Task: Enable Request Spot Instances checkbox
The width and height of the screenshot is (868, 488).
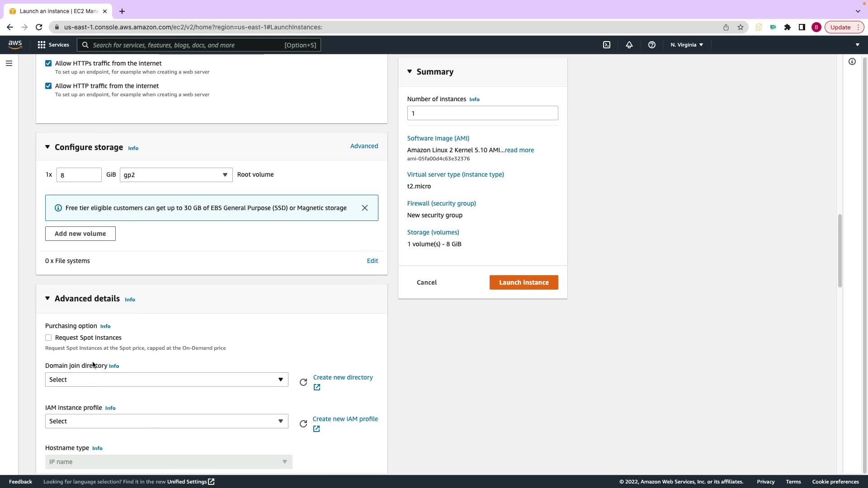Action: pos(48,338)
